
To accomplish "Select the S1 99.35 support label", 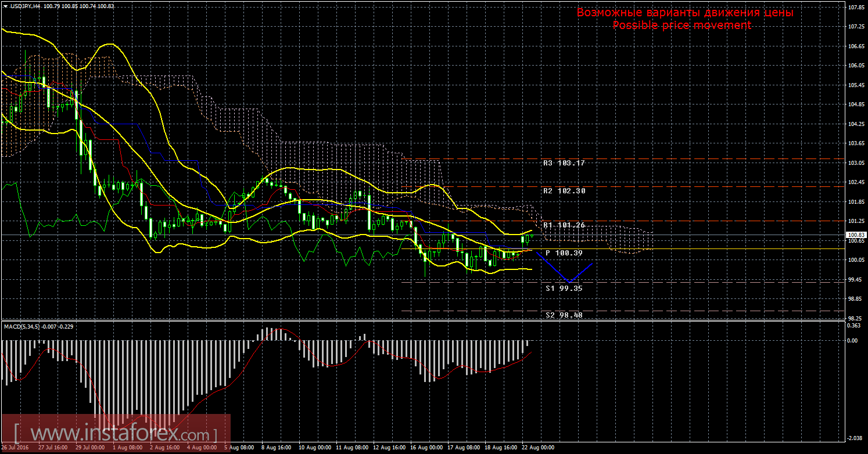I will tap(564, 288).
